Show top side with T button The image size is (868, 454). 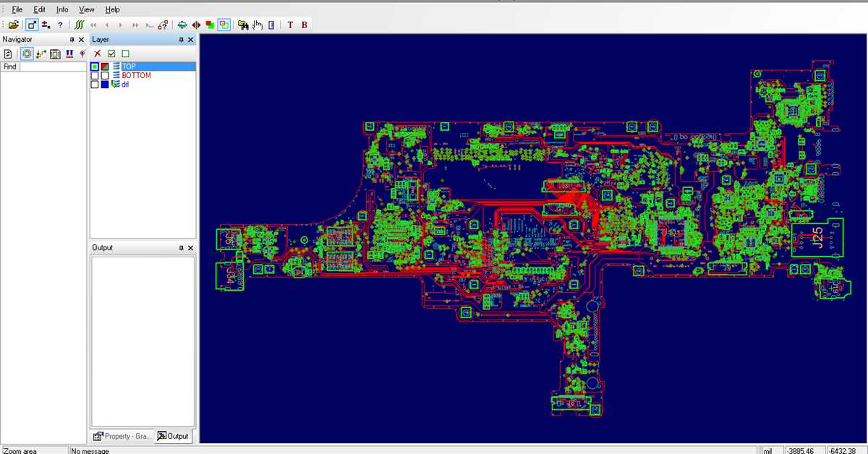(x=291, y=25)
